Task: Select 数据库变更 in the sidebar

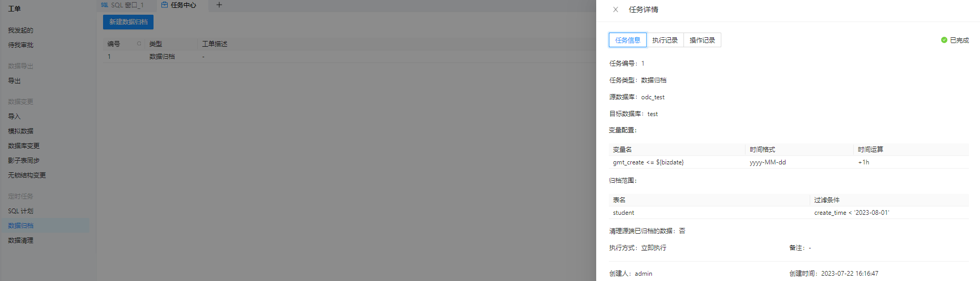Action: point(24,146)
